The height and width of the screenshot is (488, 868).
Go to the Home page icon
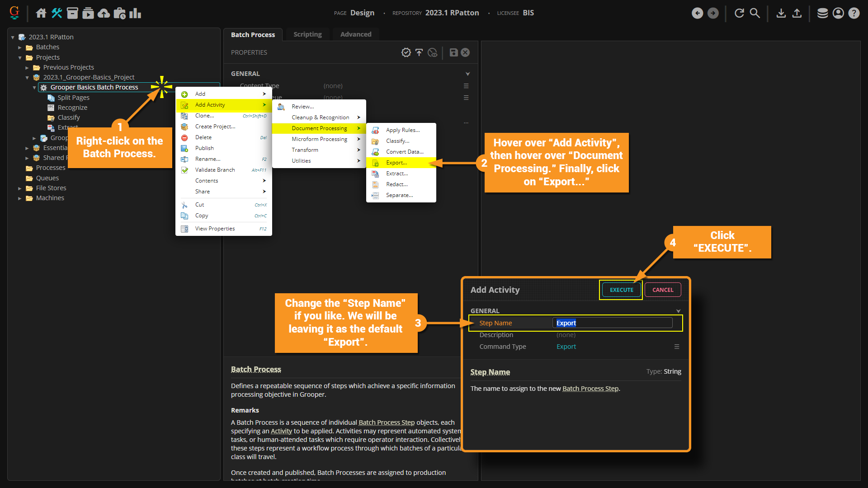click(41, 13)
